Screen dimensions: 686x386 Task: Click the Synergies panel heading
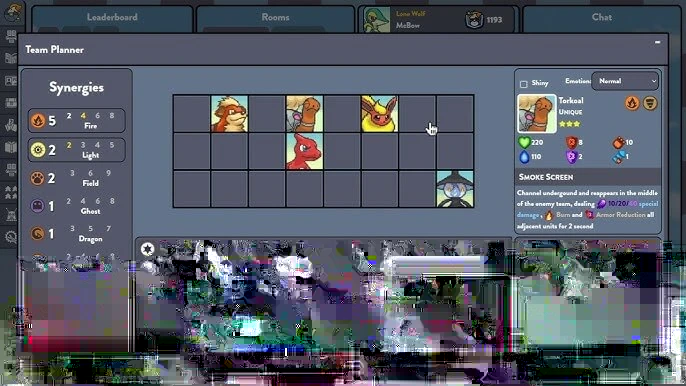(77, 88)
